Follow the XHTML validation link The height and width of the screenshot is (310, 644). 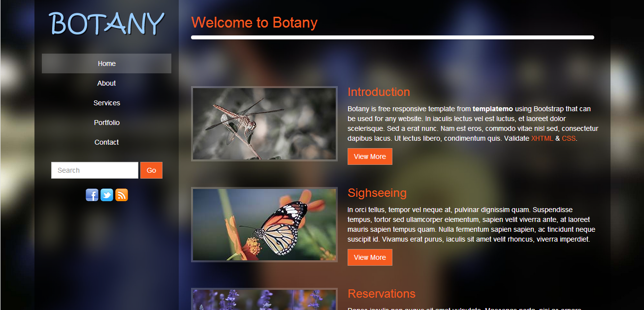(542, 138)
